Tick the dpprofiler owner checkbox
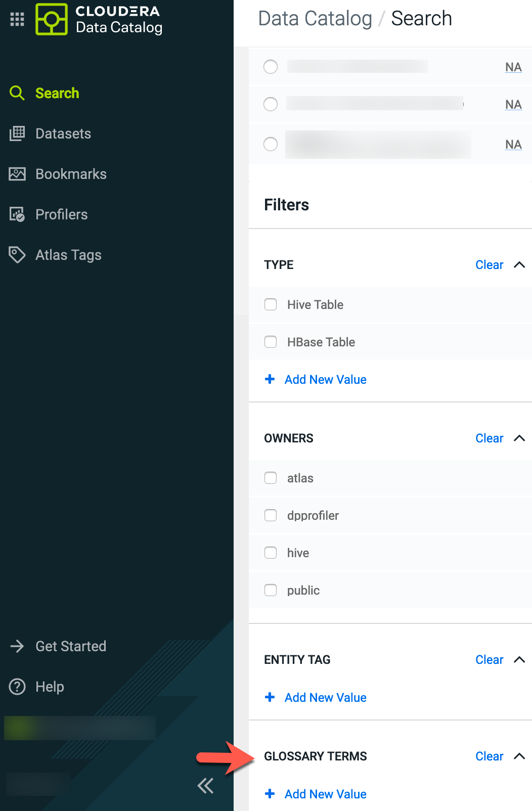Viewport: 532px width, 811px height. (271, 515)
